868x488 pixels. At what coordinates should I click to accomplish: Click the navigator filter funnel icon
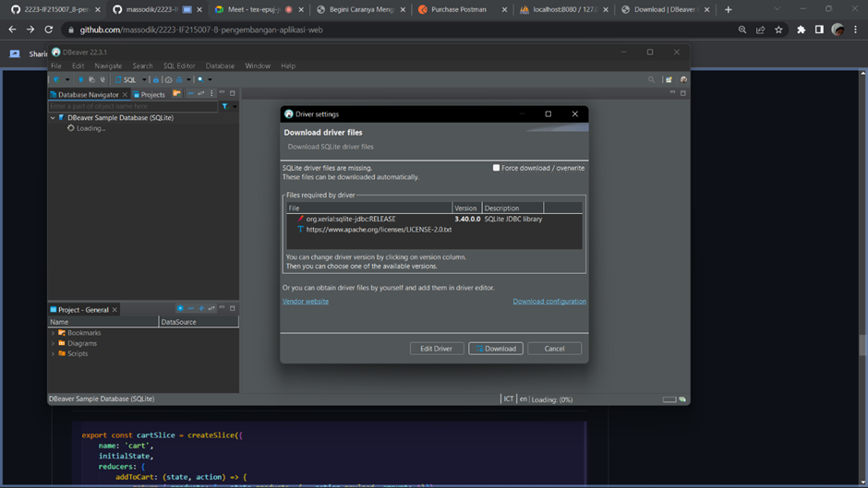click(x=224, y=106)
